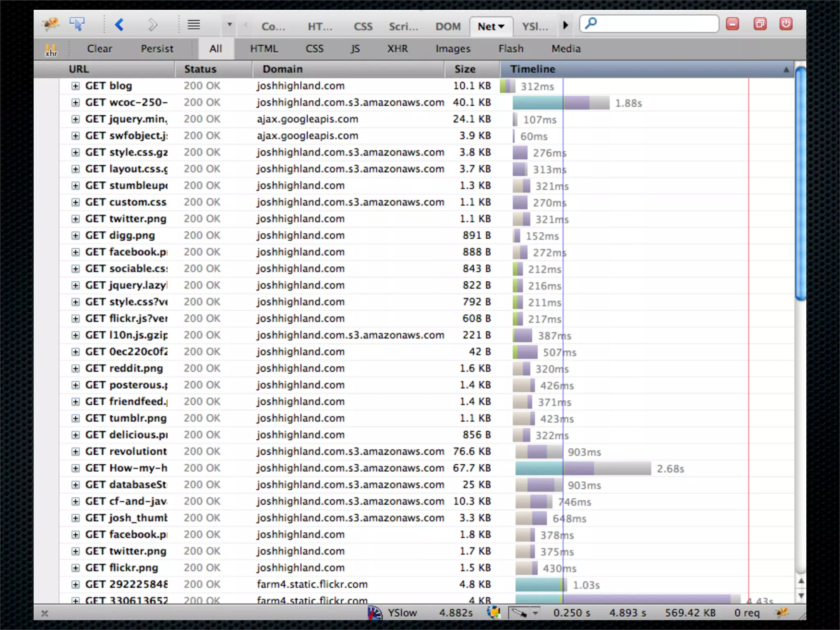Sort by the Size column header
840x630 pixels.
(464, 69)
